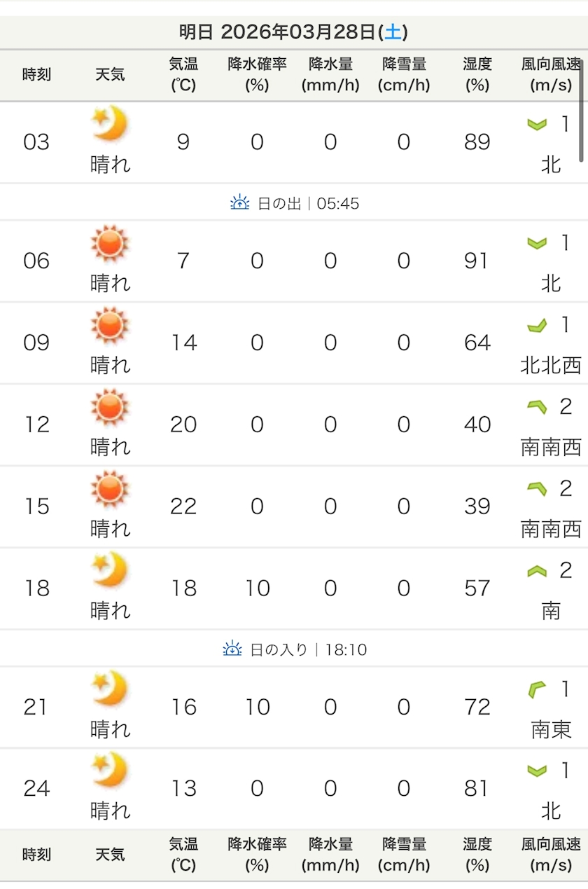Screen dimensions: 588x889
Task: Click the wind arrow in the 21 row
Action: pyautogui.click(x=537, y=691)
